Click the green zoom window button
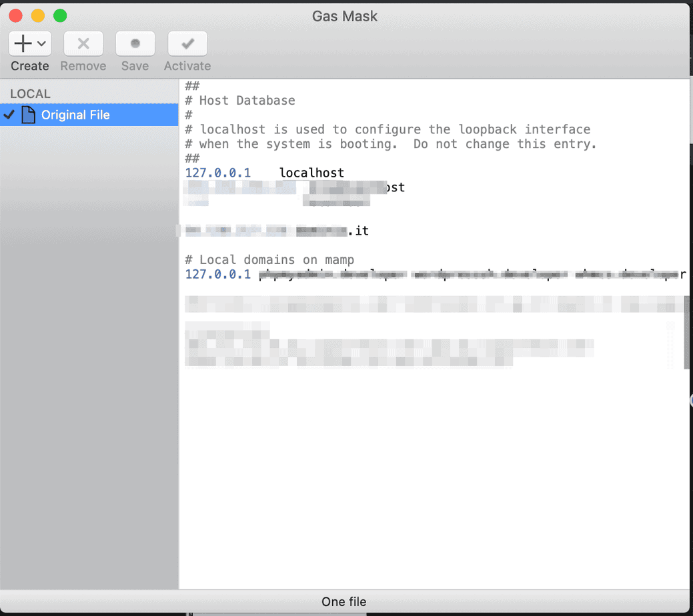This screenshot has width=693, height=616. [x=60, y=15]
